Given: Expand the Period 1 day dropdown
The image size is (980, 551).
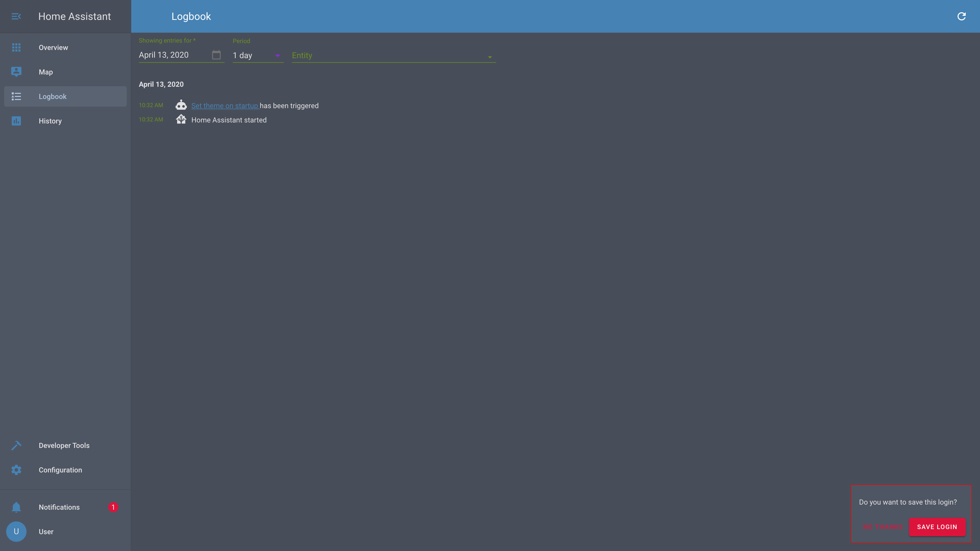Looking at the screenshot, I should point(258,56).
